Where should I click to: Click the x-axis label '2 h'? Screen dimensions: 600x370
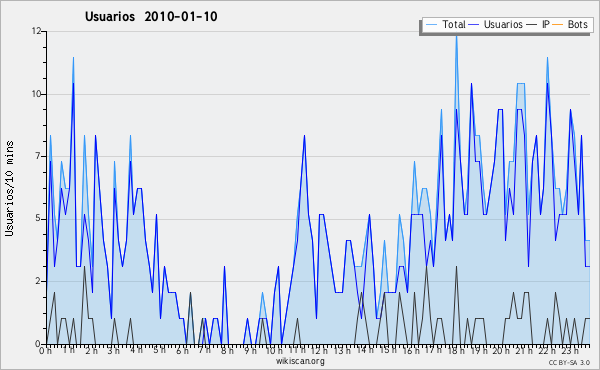coord(91,350)
